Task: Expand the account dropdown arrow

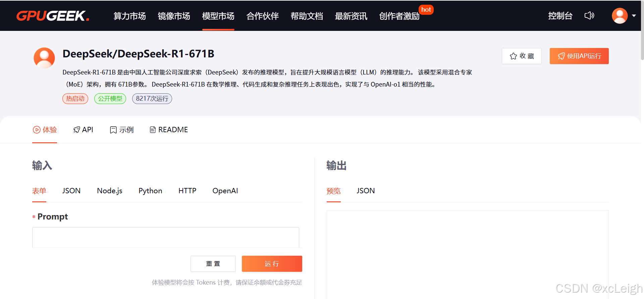Action: [x=634, y=16]
